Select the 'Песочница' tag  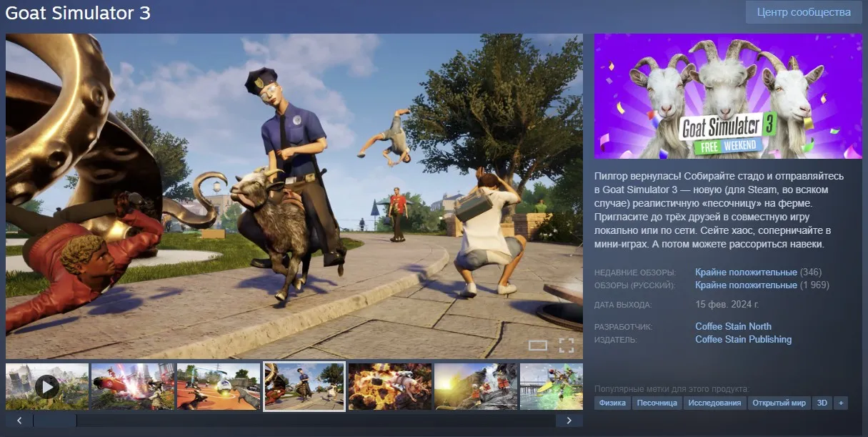pos(657,403)
